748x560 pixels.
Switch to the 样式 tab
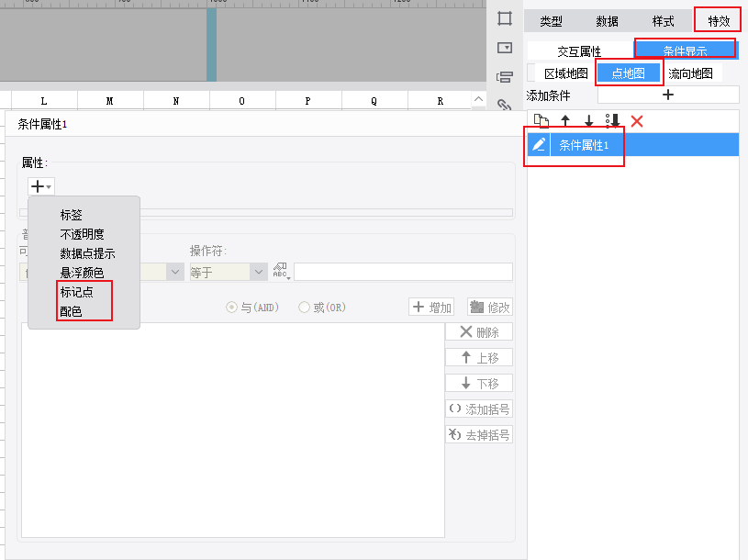[x=663, y=21]
